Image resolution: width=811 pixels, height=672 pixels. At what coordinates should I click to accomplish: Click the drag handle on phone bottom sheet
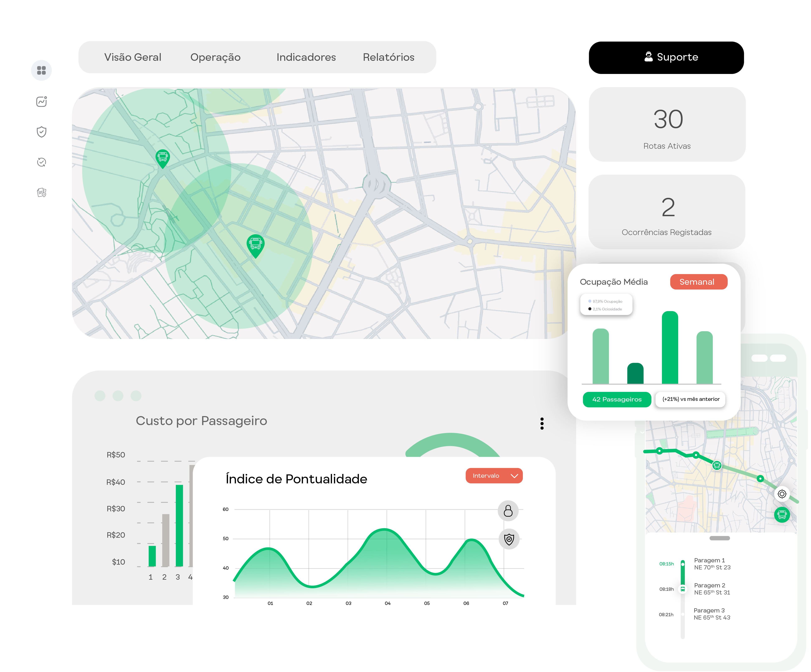[x=720, y=538]
